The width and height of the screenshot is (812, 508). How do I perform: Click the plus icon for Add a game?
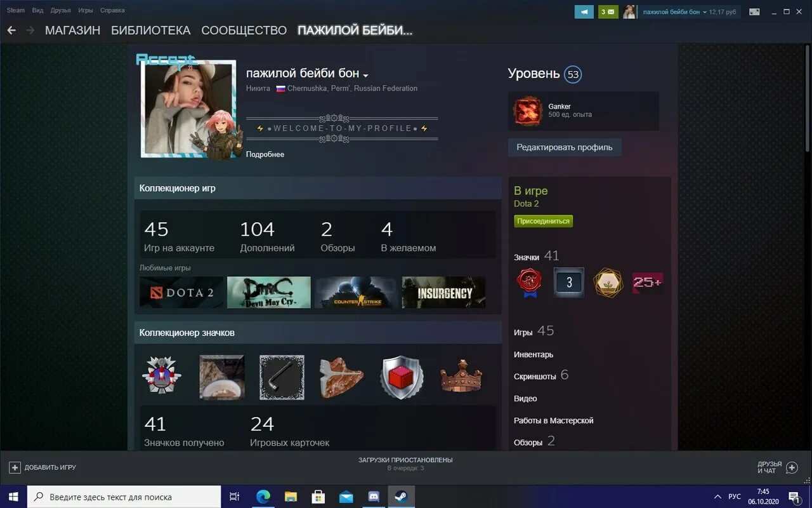click(15, 467)
